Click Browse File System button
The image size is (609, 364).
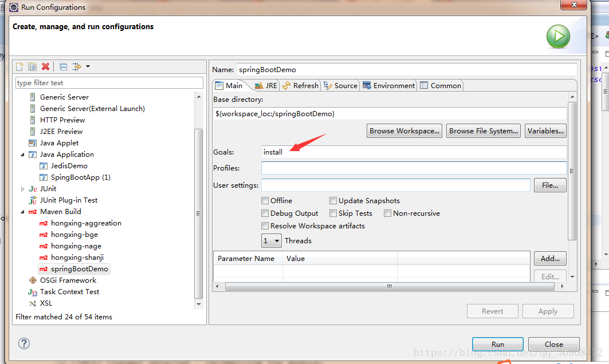coord(484,131)
